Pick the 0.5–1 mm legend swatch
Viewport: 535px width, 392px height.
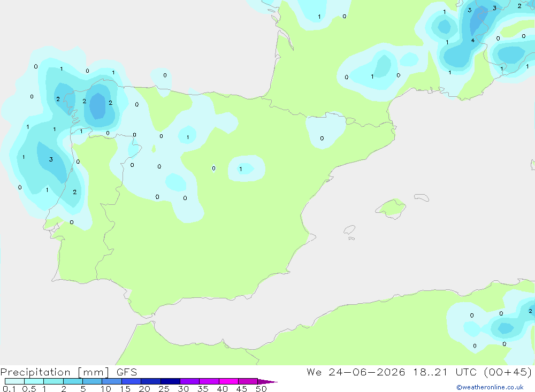click(x=34, y=381)
